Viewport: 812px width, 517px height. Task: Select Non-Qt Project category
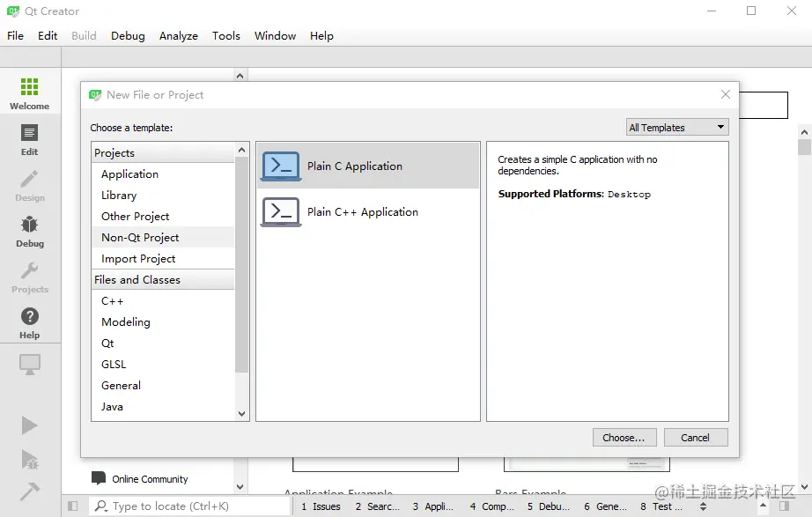[163, 237]
